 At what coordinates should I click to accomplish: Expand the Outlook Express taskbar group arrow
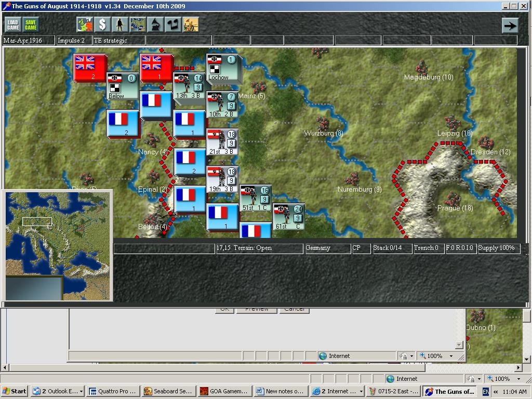pyautogui.click(x=82, y=392)
